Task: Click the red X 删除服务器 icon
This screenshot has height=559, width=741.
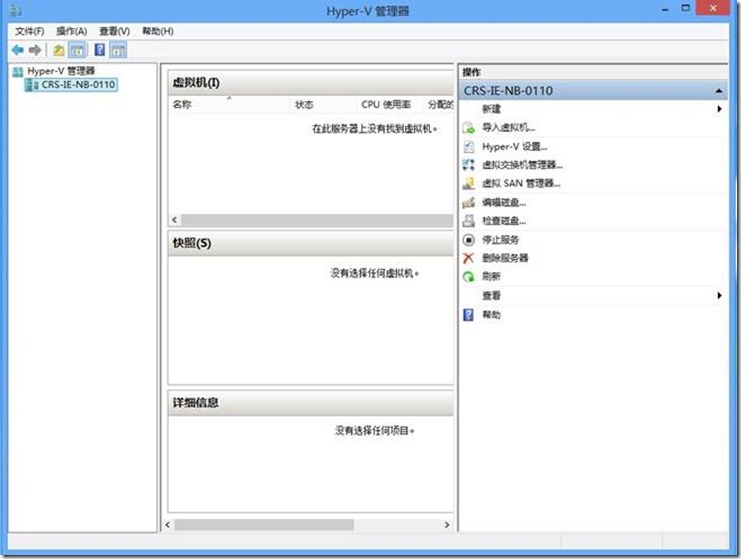Action: click(x=468, y=258)
